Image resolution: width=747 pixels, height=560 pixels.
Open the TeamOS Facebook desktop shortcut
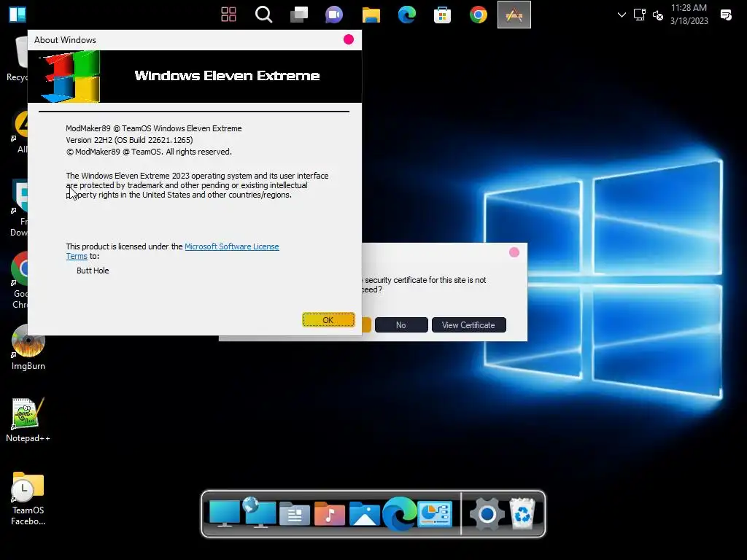tap(28, 498)
